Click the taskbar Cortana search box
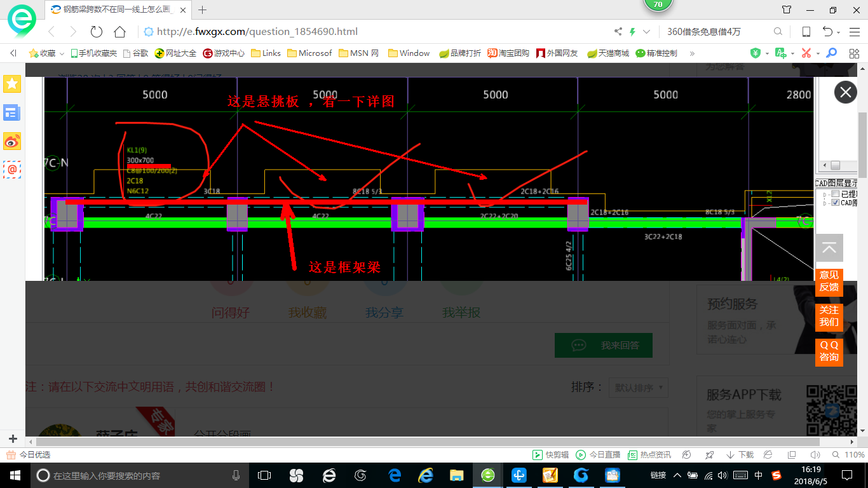Image resolution: width=868 pixels, height=488 pixels. (x=140, y=475)
